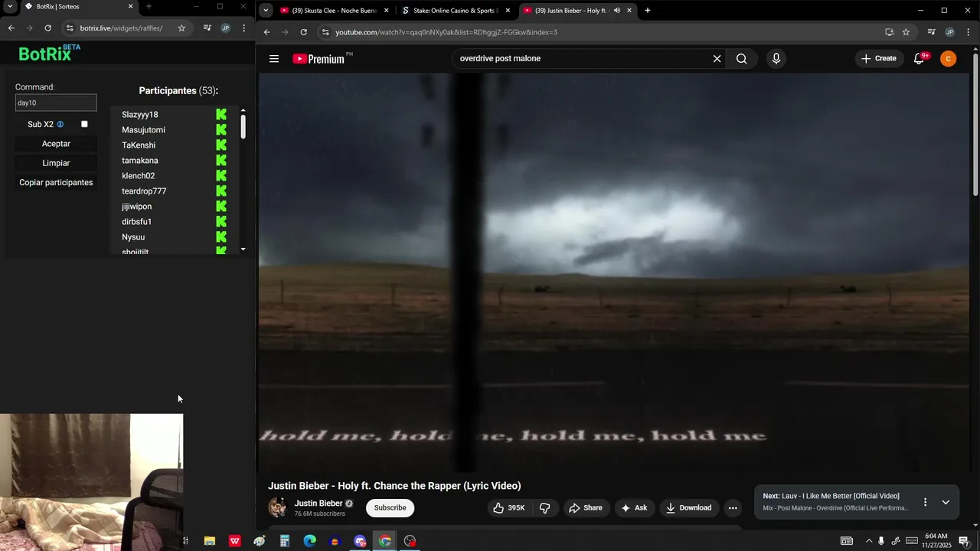
Task: Expand tab search in the YouTube window
Action: (265, 11)
